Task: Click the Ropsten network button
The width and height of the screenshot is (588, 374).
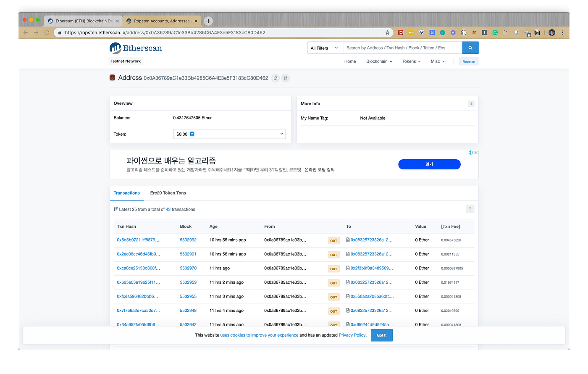Action: click(x=469, y=61)
